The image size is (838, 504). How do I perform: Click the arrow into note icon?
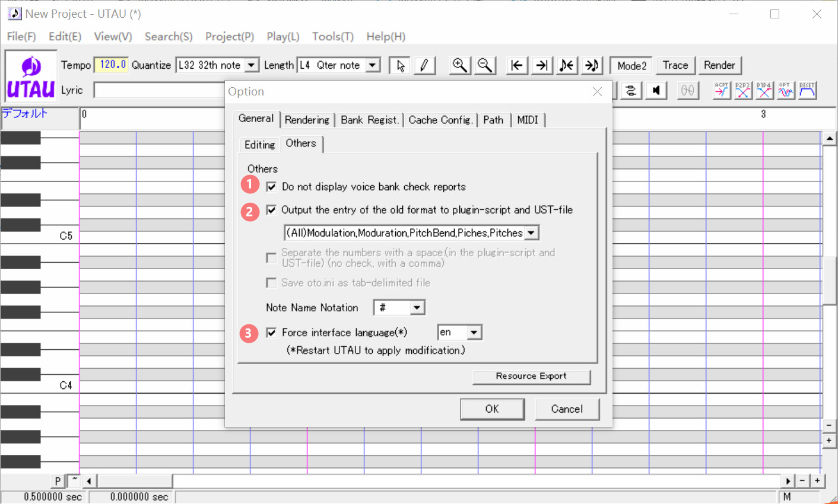click(592, 65)
